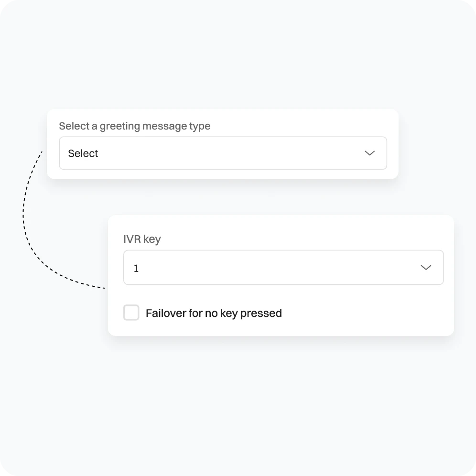Click the empty square box beside Failover
This screenshot has width=476, height=476.
click(x=131, y=313)
